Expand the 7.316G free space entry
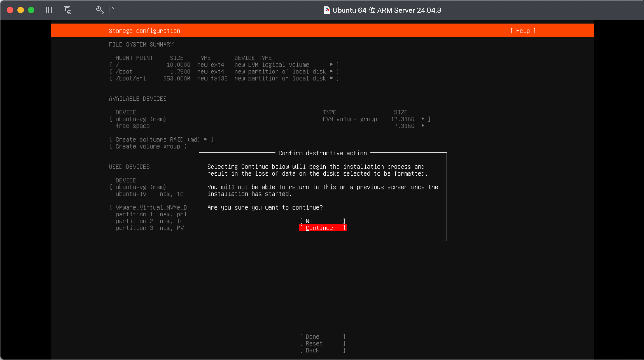Screen dimensions: 644x360 pyautogui.click(x=423, y=126)
